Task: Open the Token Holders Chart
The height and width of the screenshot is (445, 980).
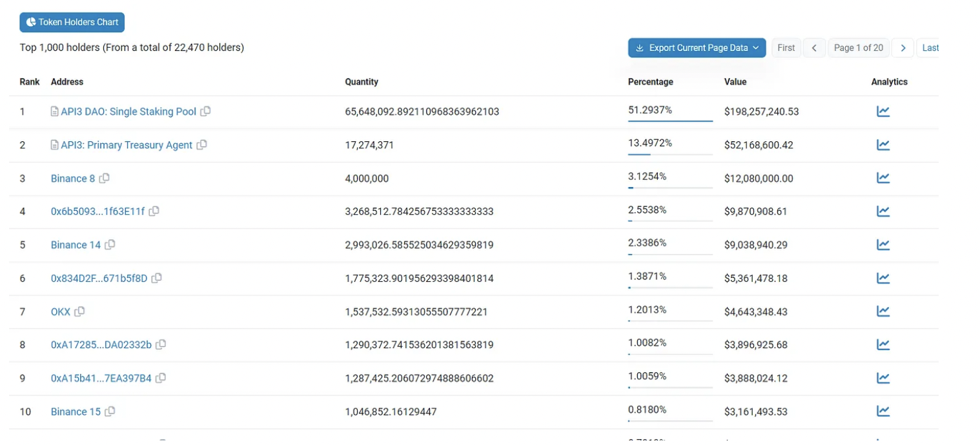Action: pos(72,22)
